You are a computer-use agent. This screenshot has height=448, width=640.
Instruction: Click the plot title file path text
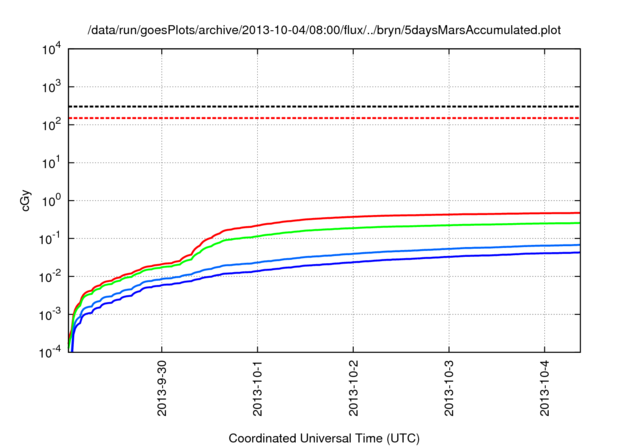click(324, 30)
